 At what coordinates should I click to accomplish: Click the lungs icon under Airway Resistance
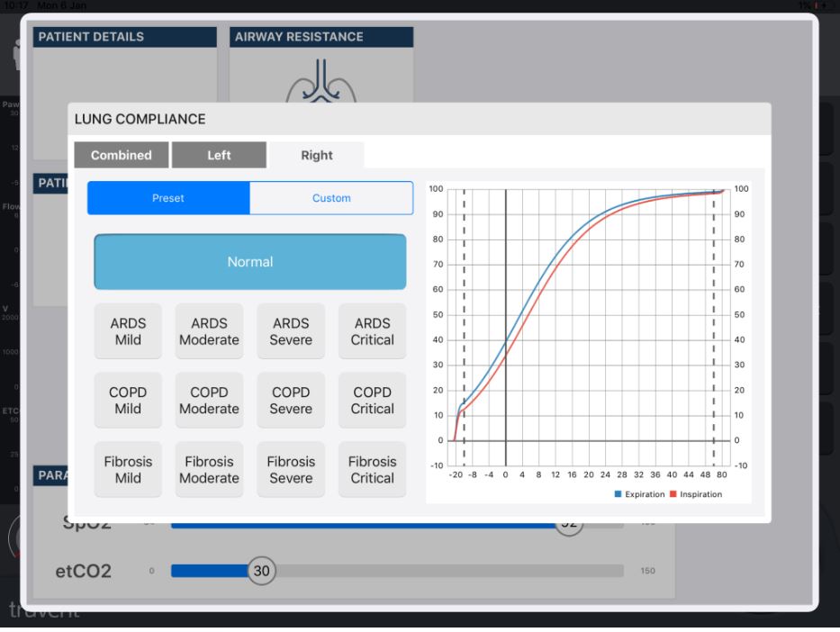click(321, 80)
